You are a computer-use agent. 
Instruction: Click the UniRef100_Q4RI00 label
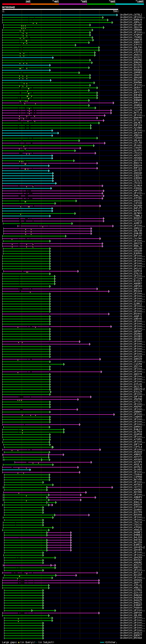pyautogui.click(x=131, y=289)
